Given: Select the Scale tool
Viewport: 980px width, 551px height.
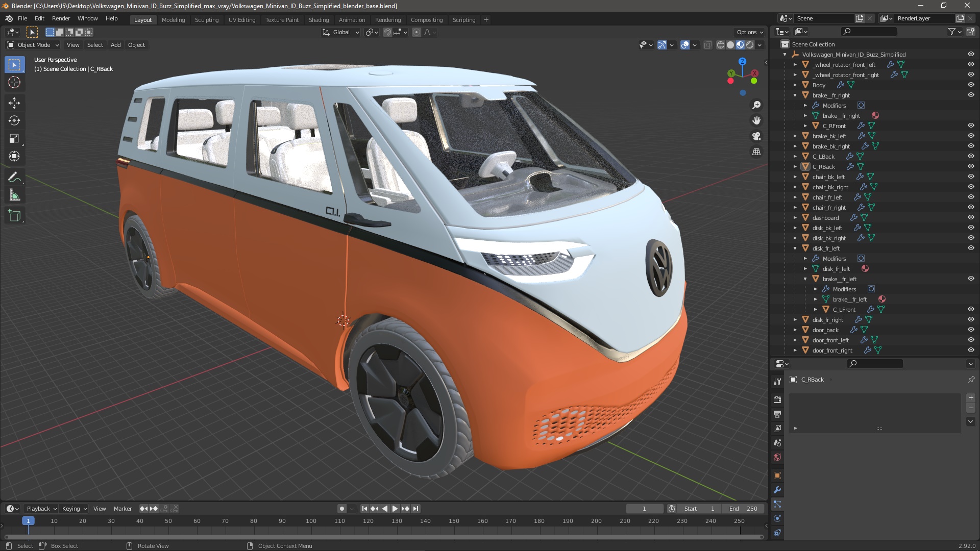Looking at the screenshot, I should point(14,138).
